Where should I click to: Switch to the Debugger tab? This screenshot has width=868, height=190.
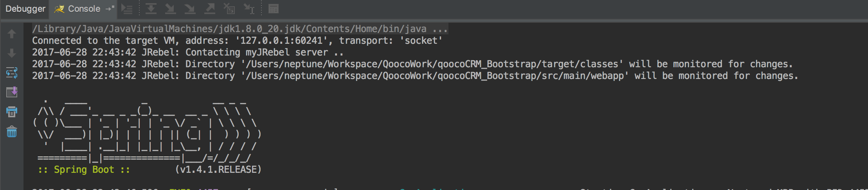[x=25, y=9]
